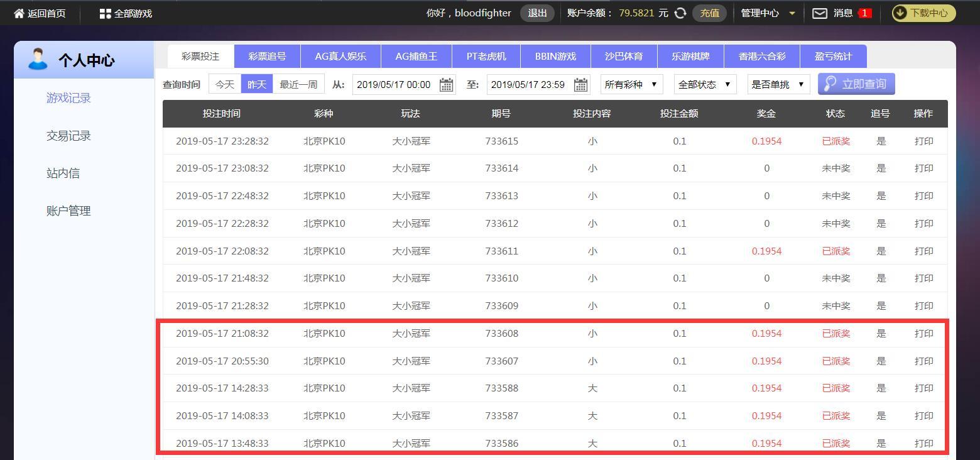Open the 管理中心 dropdown menu
This screenshot has width=980, height=460.
[768, 13]
